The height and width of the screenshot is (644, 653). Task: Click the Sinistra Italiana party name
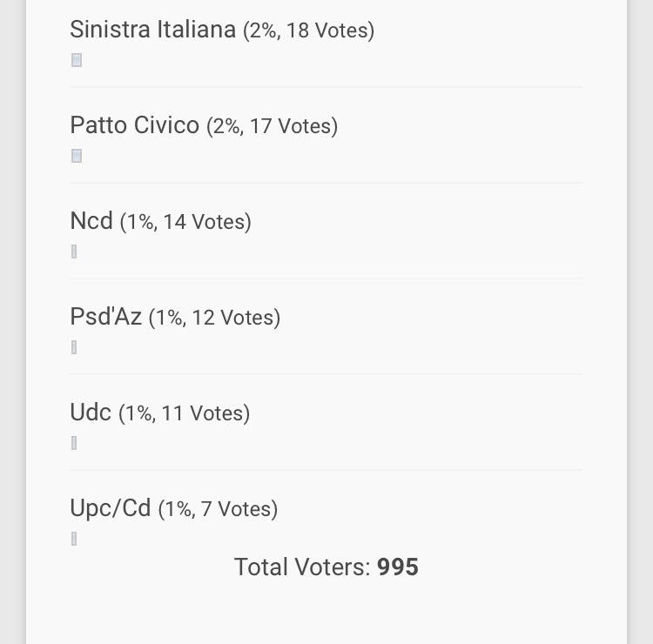pyautogui.click(x=152, y=30)
